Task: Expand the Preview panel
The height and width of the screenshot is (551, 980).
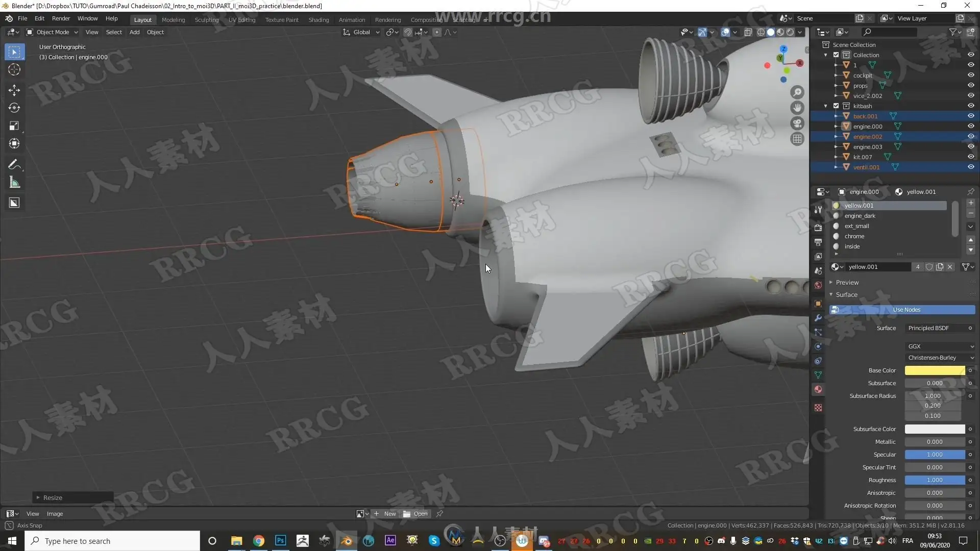Action: pyautogui.click(x=847, y=282)
